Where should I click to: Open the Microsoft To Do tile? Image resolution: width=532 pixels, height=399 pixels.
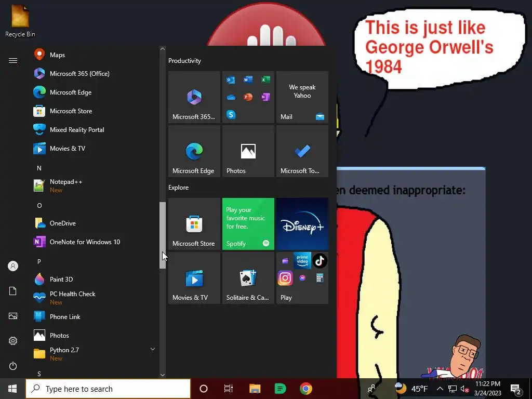coord(302,151)
